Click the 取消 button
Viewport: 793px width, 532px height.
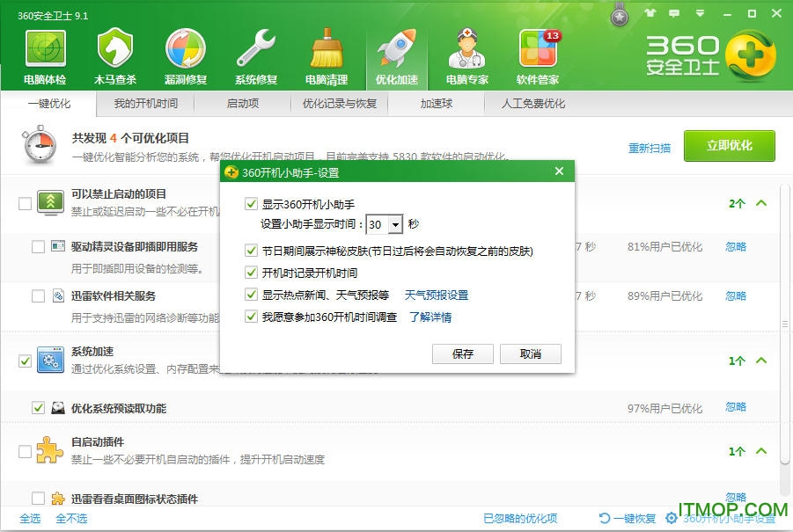[x=531, y=353]
